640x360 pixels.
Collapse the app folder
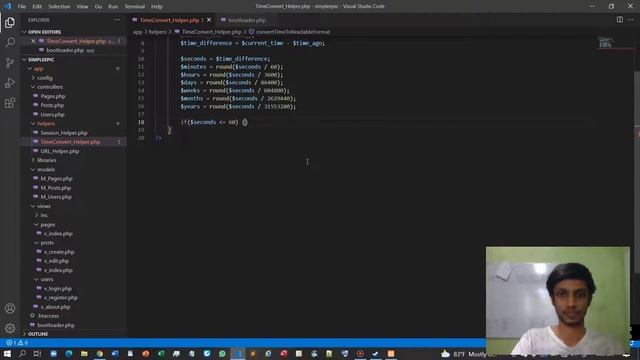(29, 69)
